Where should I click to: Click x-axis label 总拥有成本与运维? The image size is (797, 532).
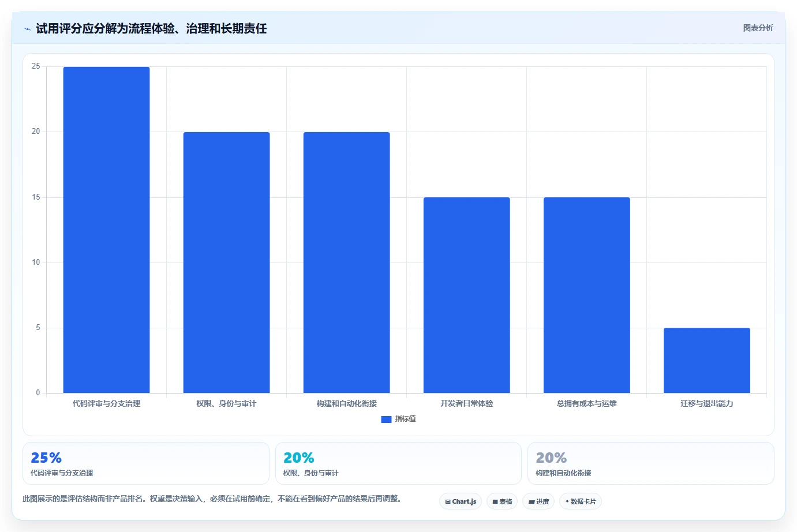click(586, 403)
